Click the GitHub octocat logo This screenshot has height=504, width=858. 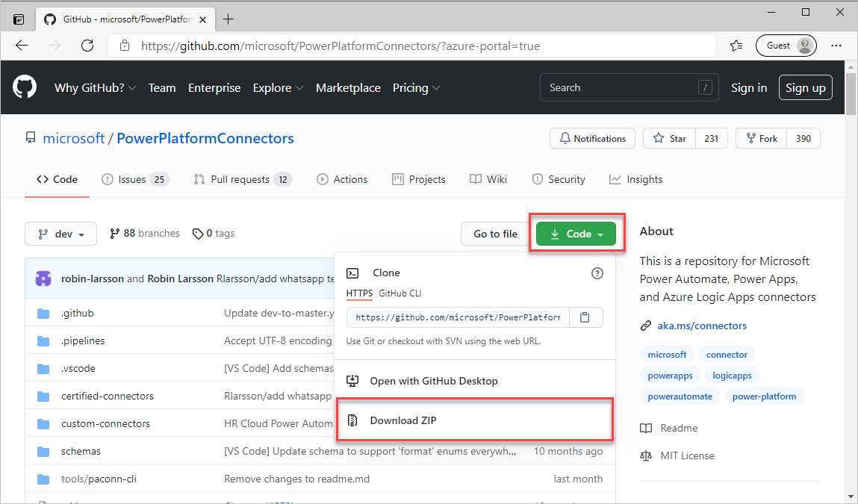(25, 87)
